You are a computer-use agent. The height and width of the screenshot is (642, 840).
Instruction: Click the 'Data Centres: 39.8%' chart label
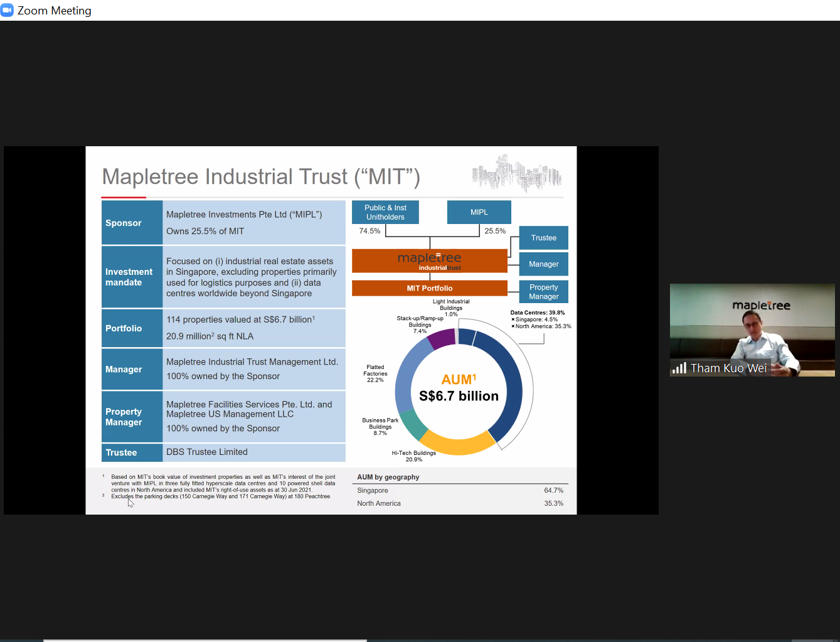pos(538,313)
